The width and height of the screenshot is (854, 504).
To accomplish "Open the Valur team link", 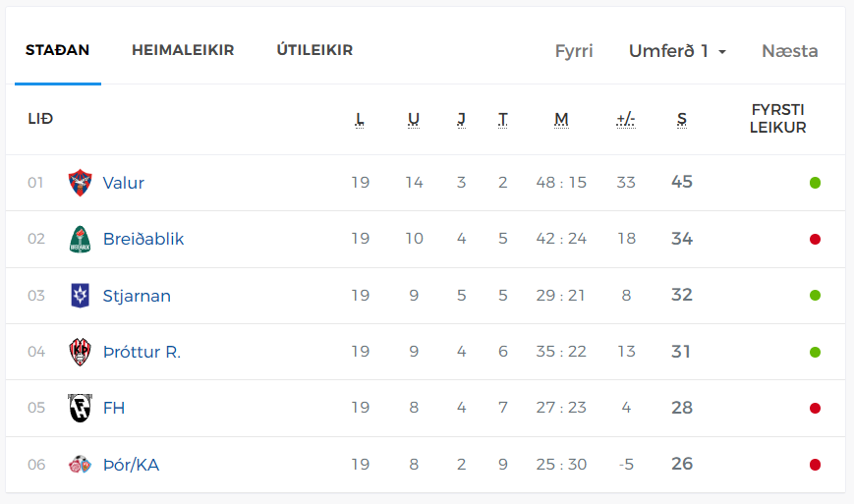I will click(124, 183).
